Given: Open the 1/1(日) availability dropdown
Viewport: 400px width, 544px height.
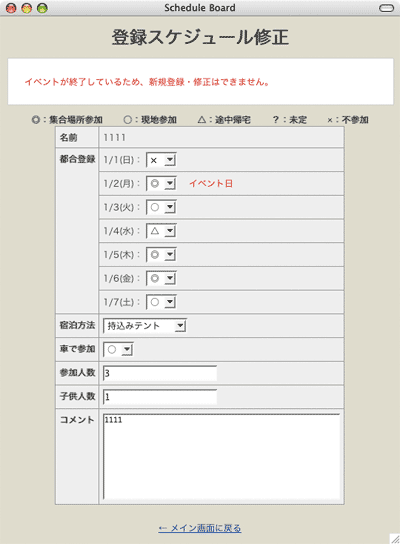Looking at the screenshot, I should tap(161, 160).
